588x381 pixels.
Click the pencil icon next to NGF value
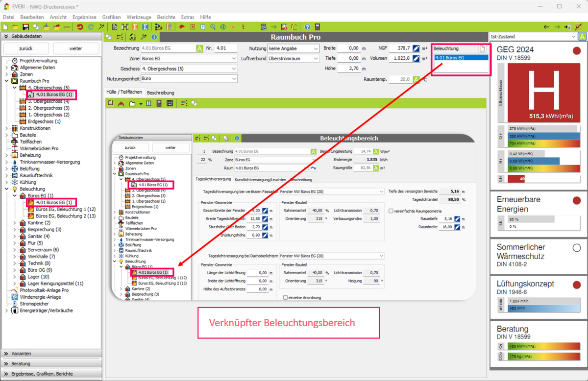416,48
